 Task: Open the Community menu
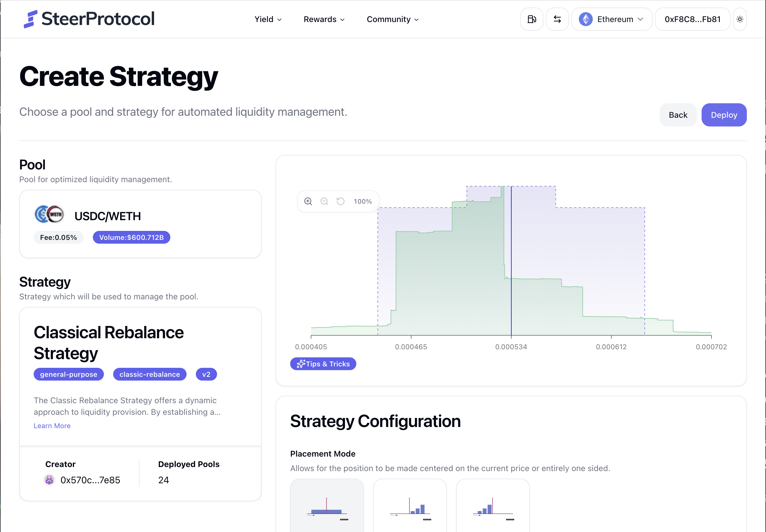[x=392, y=19]
